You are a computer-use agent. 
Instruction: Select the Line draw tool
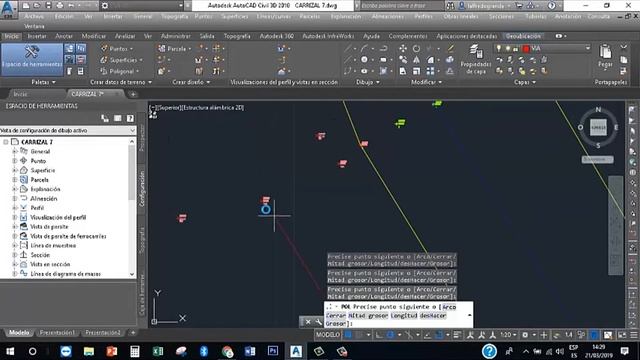347,48
